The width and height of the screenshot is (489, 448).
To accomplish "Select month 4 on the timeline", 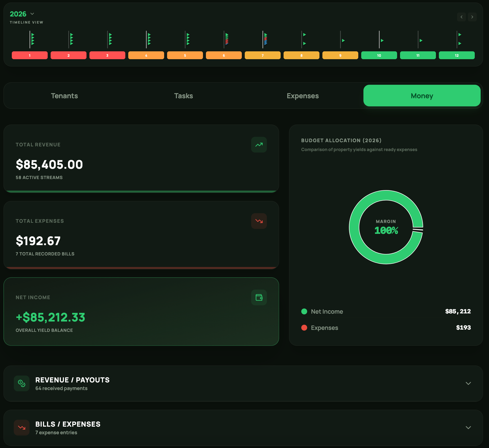I will click(x=146, y=55).
